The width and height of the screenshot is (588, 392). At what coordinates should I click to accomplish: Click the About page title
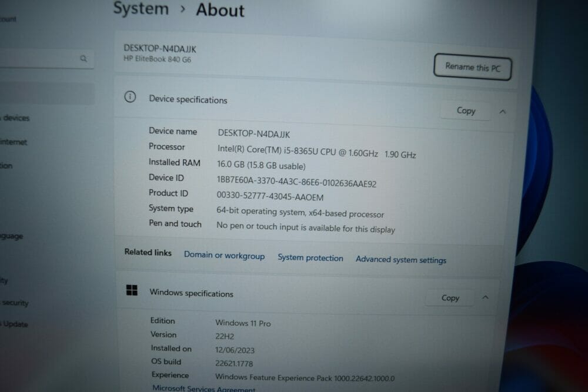tap(220, 10)
